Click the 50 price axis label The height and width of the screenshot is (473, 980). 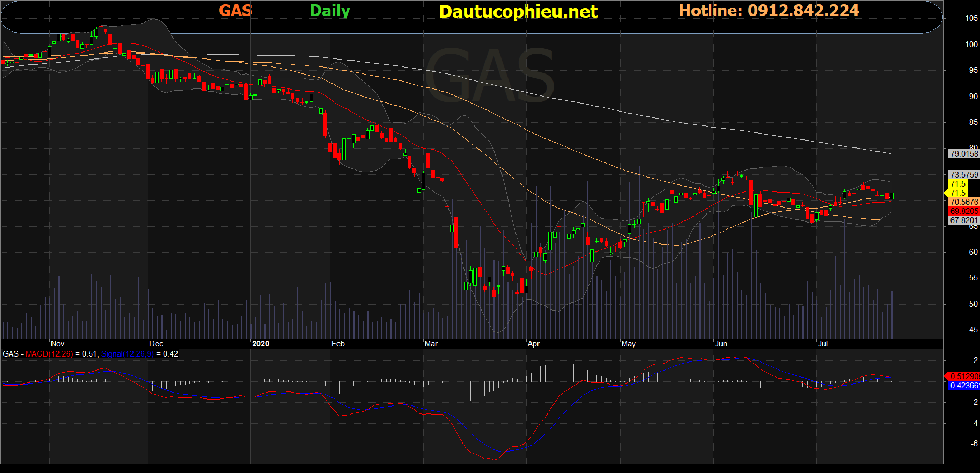point(973,304)
